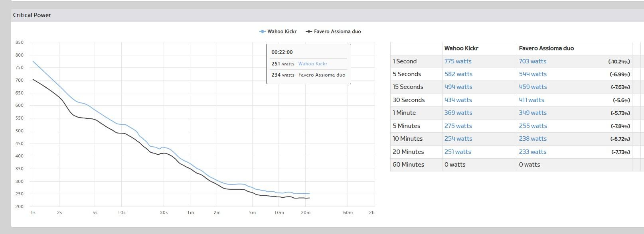Click 275 watts in 5 Minutes row
This screenshot has width=644, height=234.
458,126
